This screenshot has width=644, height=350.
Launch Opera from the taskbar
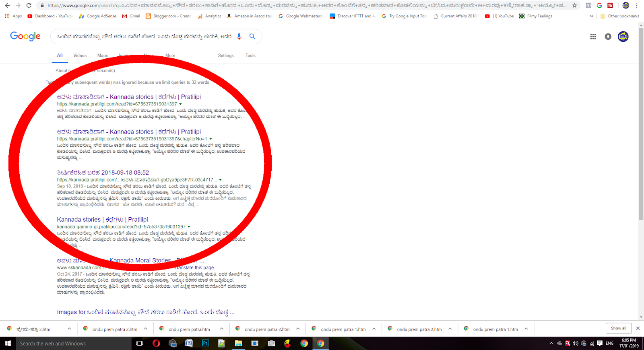(156, 344)
